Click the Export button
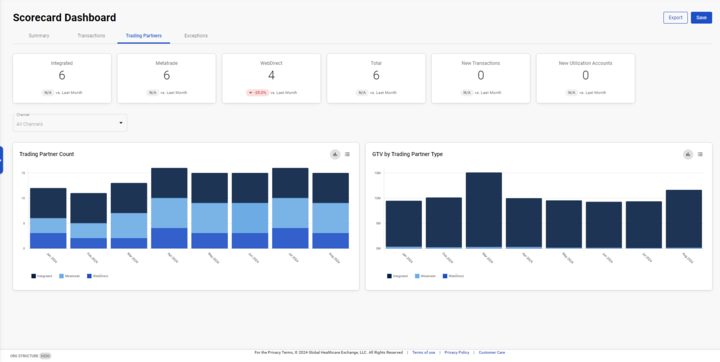The width and height of the screenshot is (720, 362). pos(675,17)
